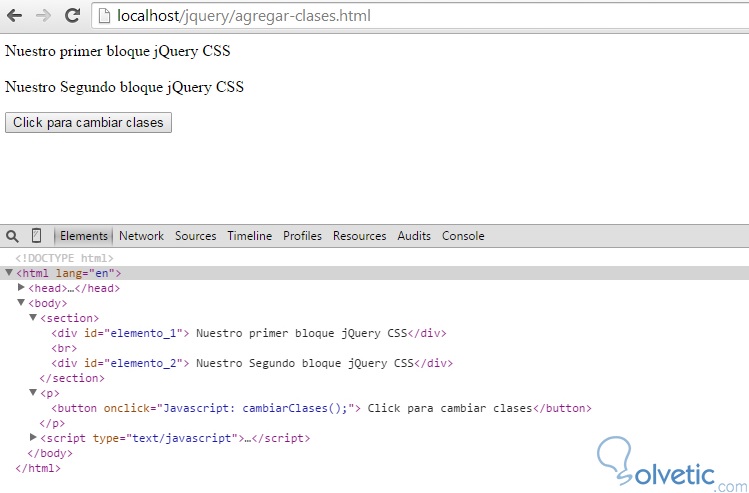
Task: Collapse the section element node
Action: pos(34,318)
